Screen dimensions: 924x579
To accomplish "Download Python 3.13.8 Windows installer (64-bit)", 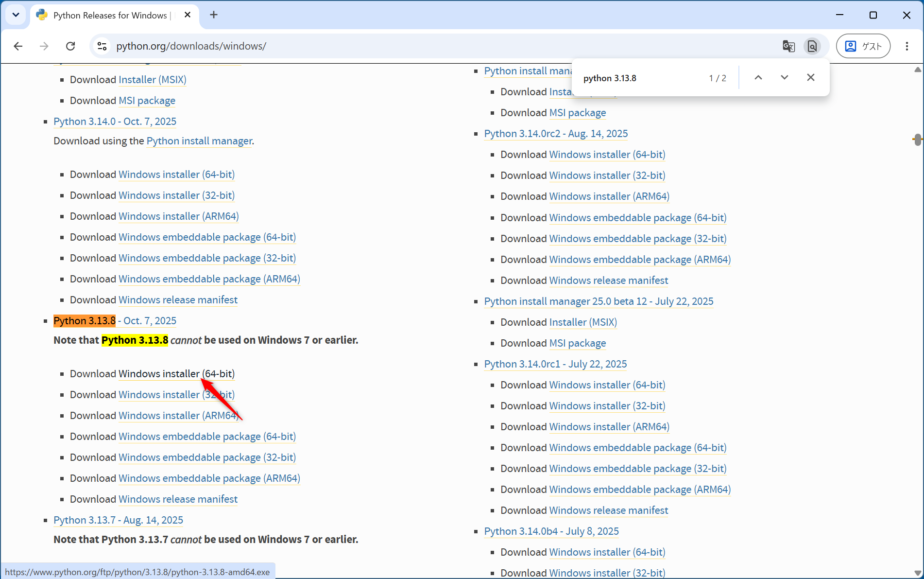I will (x=177, y=374).
